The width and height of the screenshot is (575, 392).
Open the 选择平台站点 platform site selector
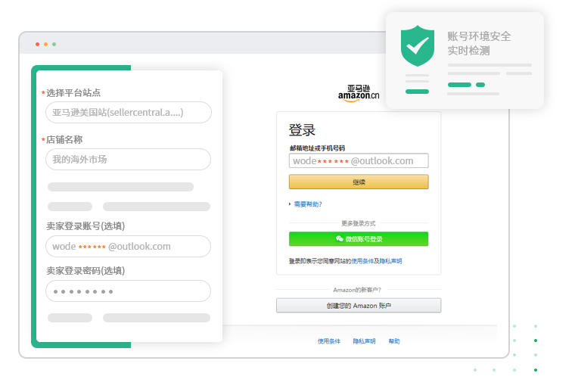coord(129,113)
